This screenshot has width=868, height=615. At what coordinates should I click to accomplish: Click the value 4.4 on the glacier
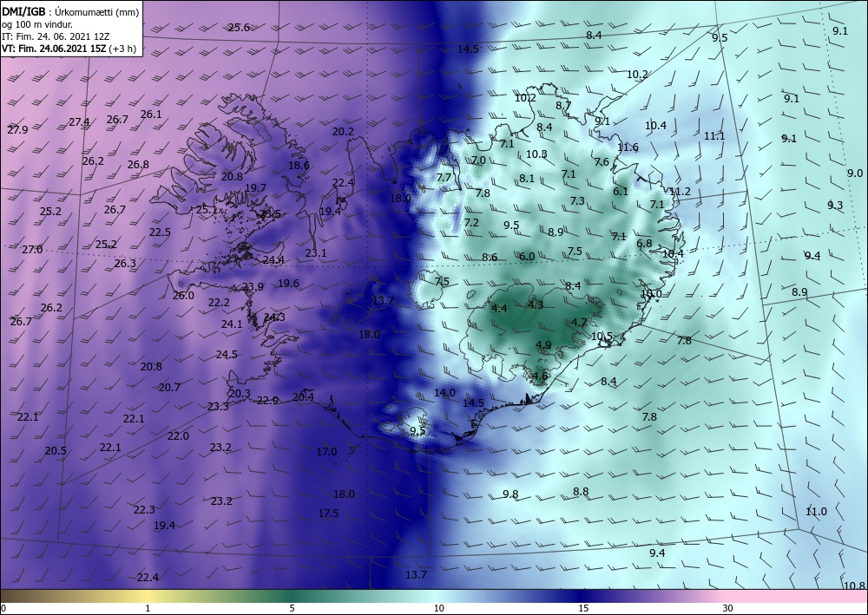(x=499, y=308)
